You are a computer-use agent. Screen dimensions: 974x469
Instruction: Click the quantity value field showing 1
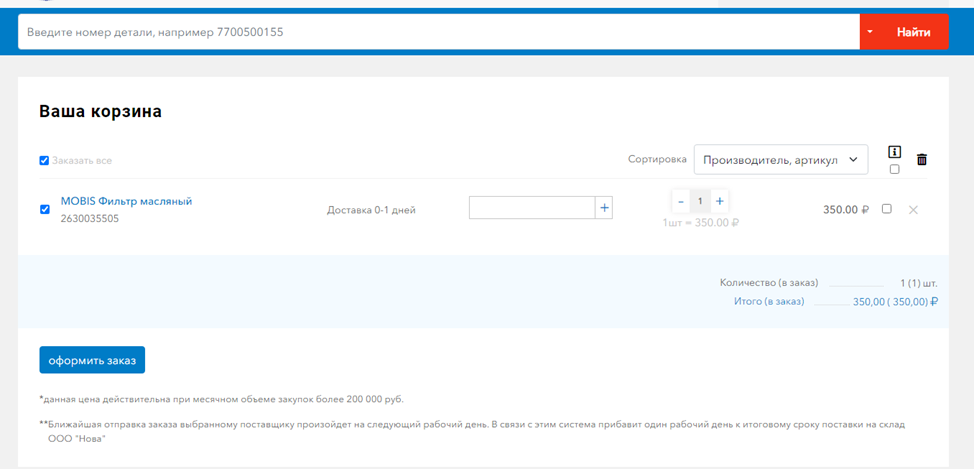tap(700, 201)
